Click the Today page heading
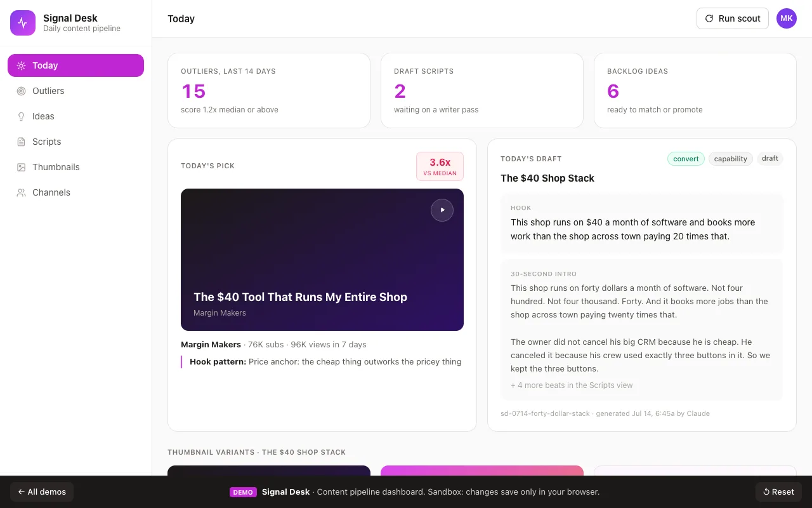The image size is (812, 508). point(181,18)
